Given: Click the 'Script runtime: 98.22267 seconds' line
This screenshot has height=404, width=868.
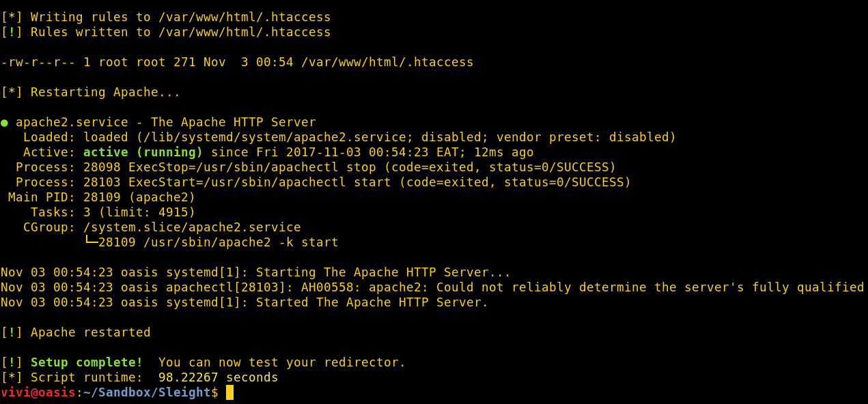Looking at the screenshot, I should [x=139, y=377].
